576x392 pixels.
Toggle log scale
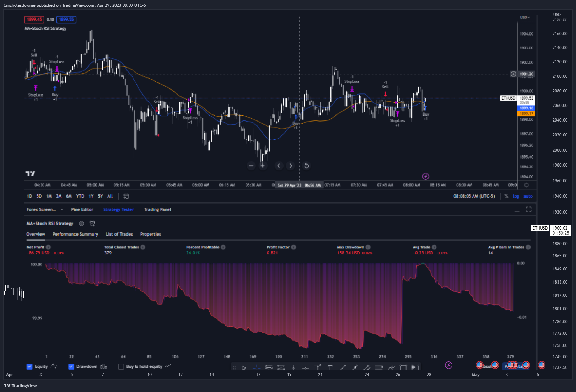pyautogui.click(x=516, y=196)
